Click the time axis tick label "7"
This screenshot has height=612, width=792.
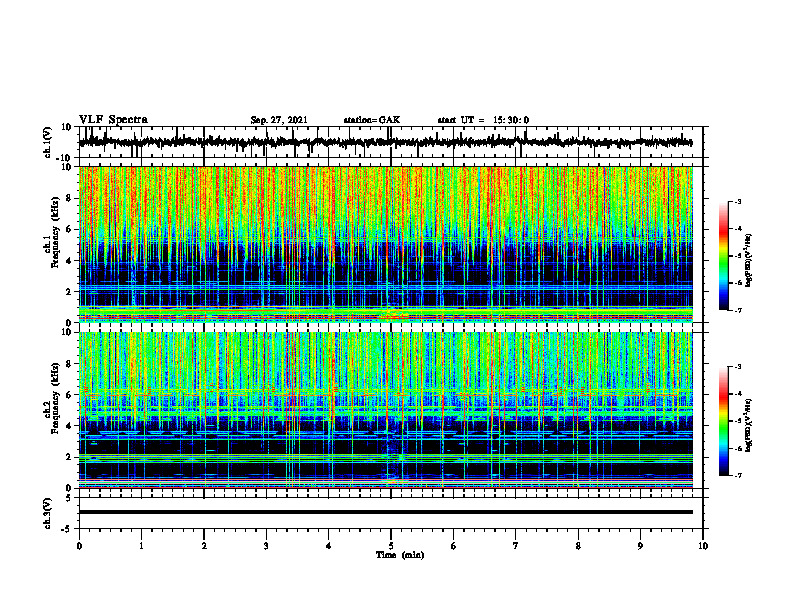pyautogui.click(x=516, y=546)
